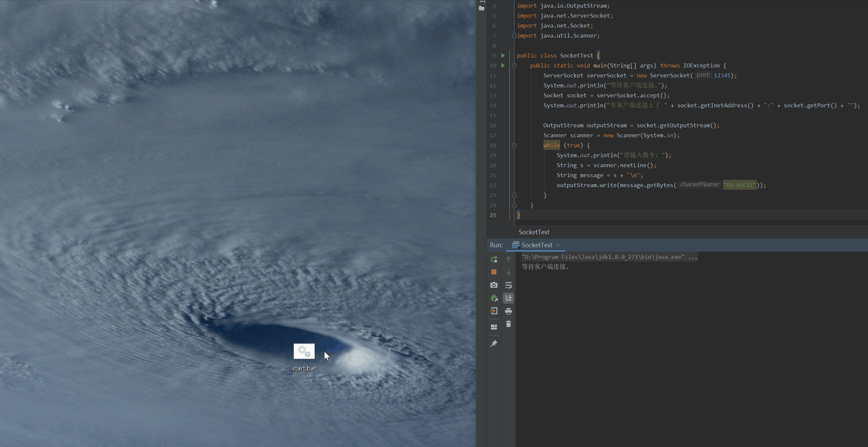868x447 pixels.
Task: Click the run gutter arrow beside class SocketTest
Action: (x=503, y=56)
